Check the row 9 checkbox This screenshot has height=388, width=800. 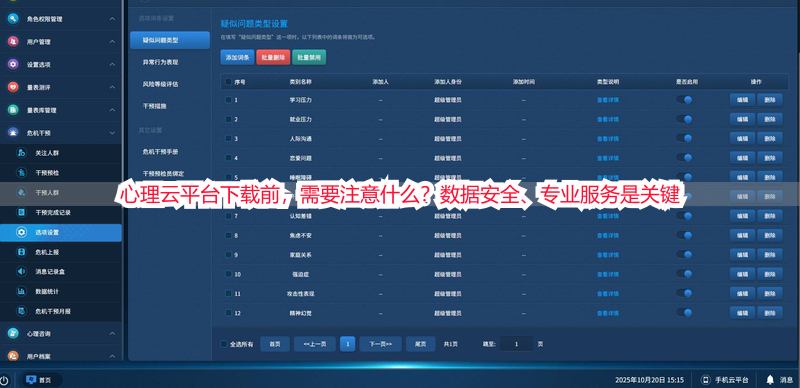click(229, 254)
